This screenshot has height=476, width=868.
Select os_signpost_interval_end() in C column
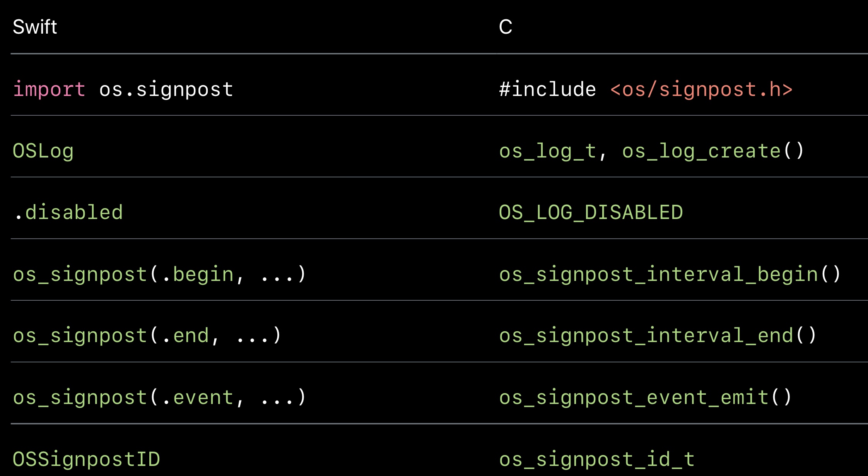(x=658, y=336)
